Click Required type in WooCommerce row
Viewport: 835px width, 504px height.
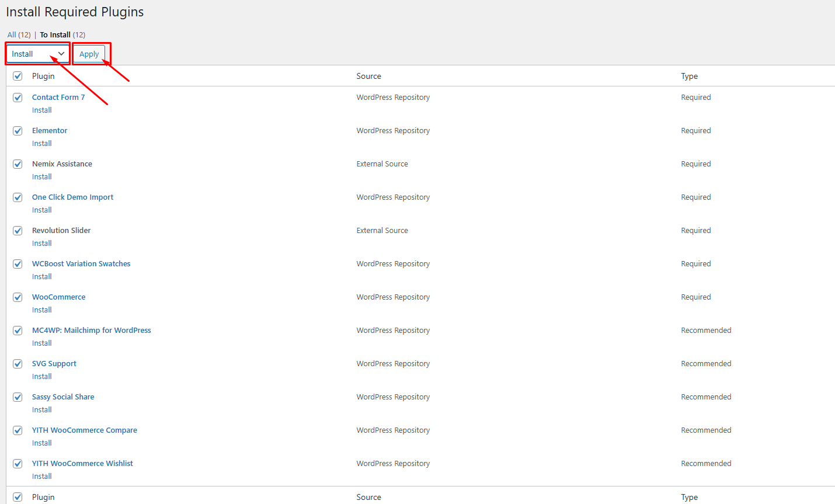coord(696,297)
